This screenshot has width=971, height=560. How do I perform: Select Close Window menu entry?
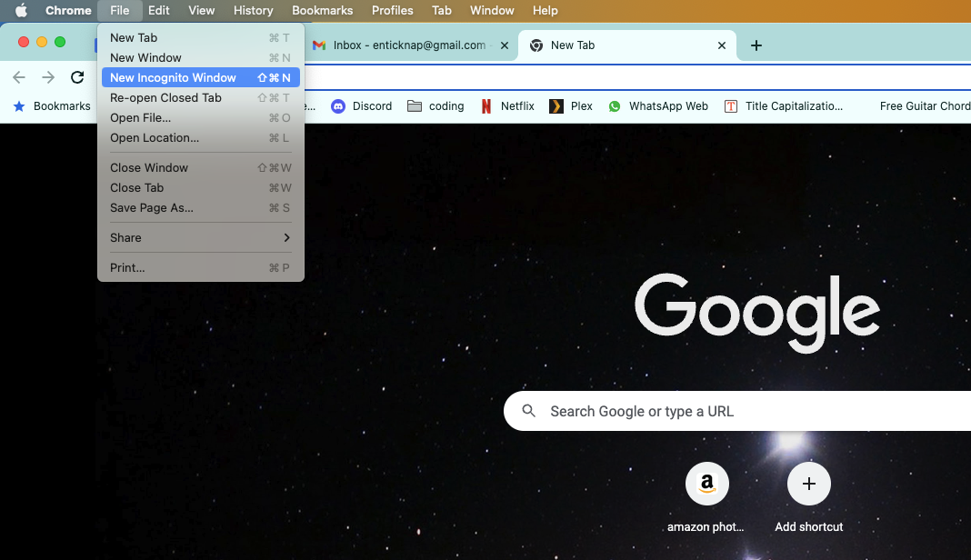(201, 168)
